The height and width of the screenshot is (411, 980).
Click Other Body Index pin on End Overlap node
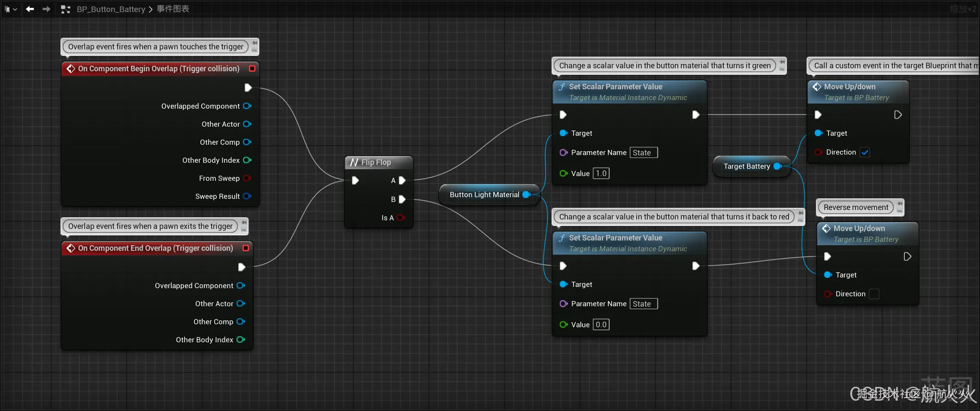coord(241,340)
